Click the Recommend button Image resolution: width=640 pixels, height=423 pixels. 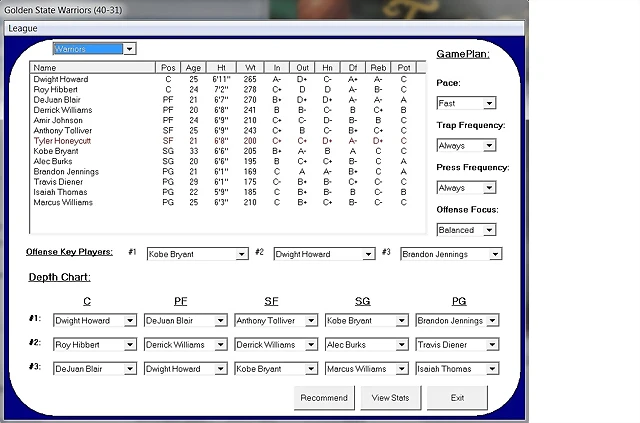324,398
